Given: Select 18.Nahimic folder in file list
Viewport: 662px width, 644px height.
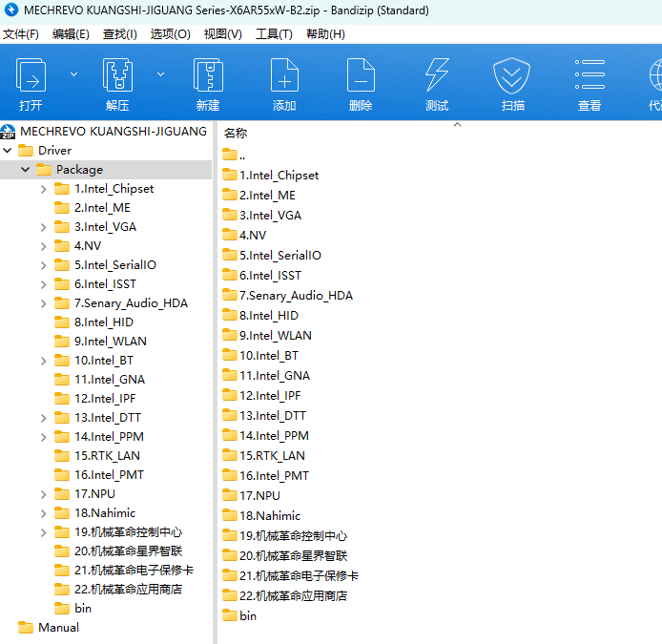Looking at the screenshot, I should click(x=261, y=516).
